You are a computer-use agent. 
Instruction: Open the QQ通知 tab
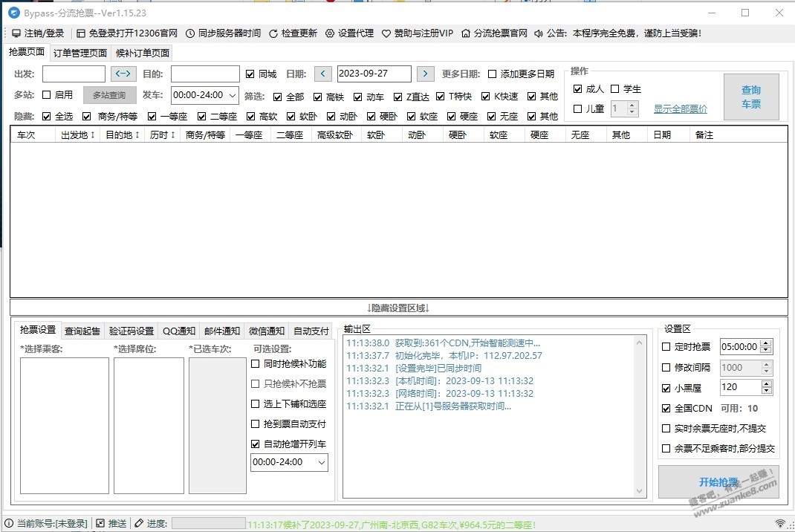[x=179, y=331]
